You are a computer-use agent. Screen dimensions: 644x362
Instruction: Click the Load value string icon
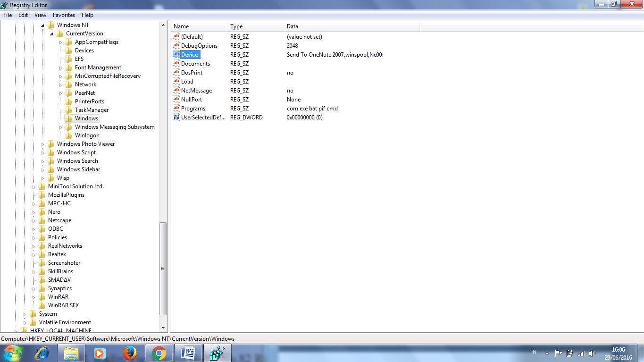tap(176, 82)
